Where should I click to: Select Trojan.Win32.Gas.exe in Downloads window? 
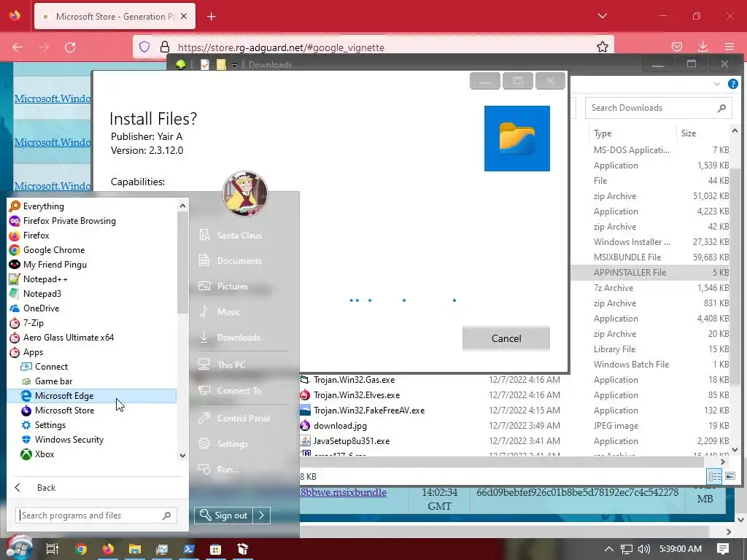tap(354, 380)
